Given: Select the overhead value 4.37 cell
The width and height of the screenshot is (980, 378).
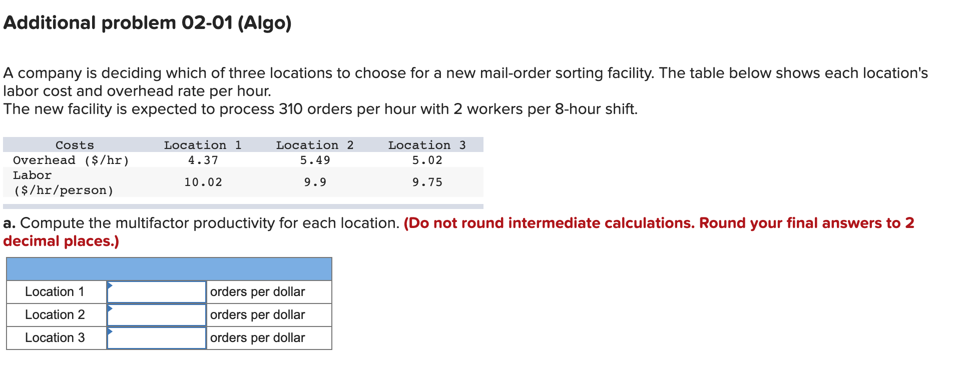Looking at the screenshot, I should (202, 160).
